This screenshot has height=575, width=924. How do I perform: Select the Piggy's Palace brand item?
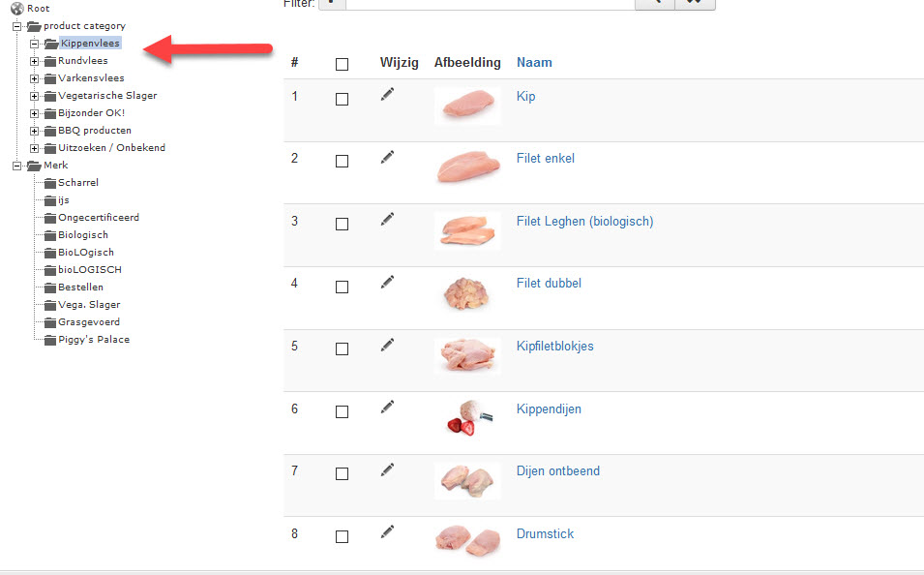coord(94,340)
